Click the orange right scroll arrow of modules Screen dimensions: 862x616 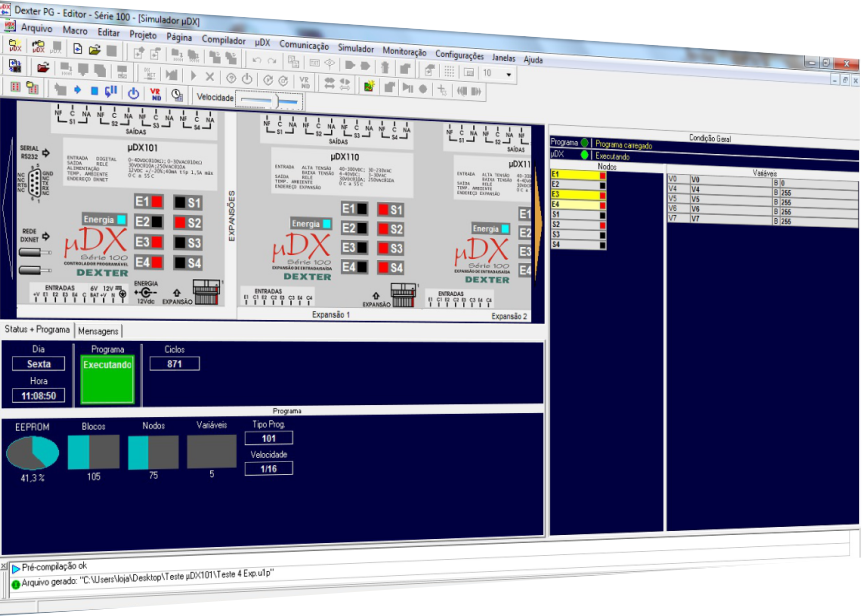point(538,220)
